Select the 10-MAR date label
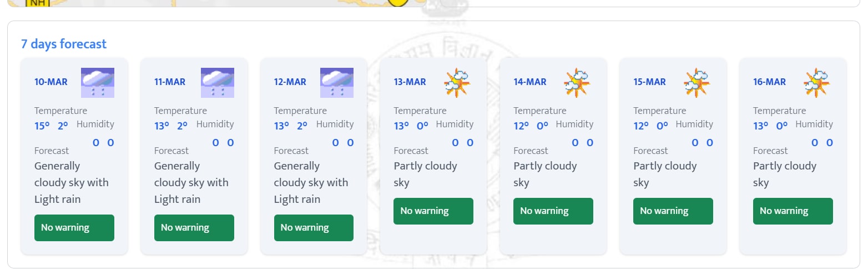 tap(51, 82)
